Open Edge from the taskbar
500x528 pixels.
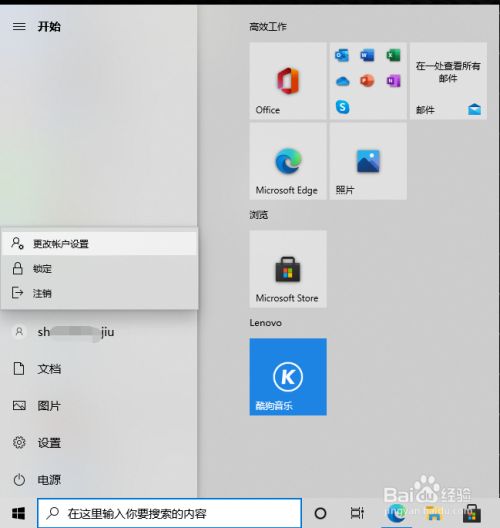click(396, 514)
